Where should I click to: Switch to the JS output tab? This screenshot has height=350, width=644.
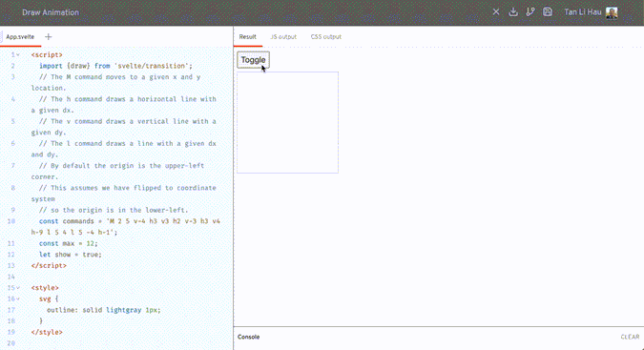click(283, 36)
